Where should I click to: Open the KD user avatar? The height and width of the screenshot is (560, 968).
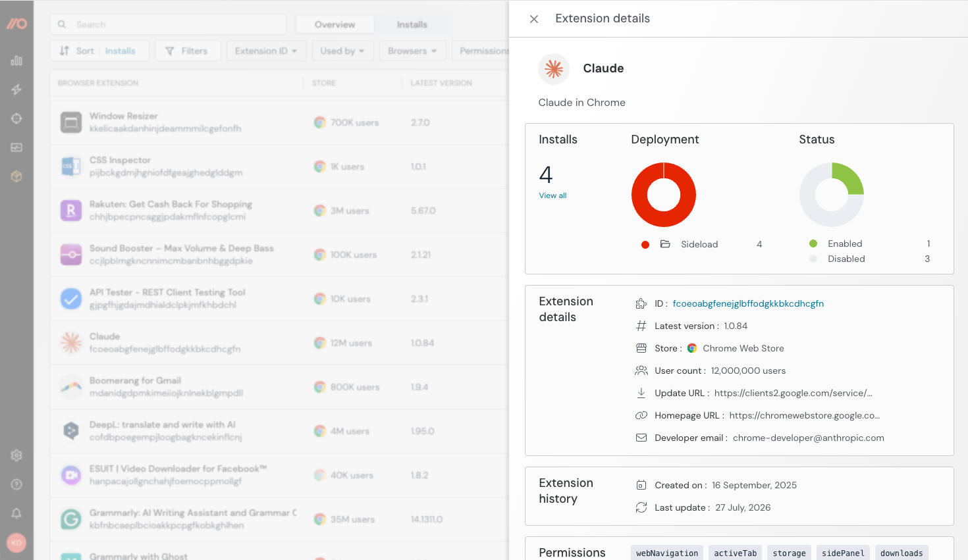click(16, 543)
